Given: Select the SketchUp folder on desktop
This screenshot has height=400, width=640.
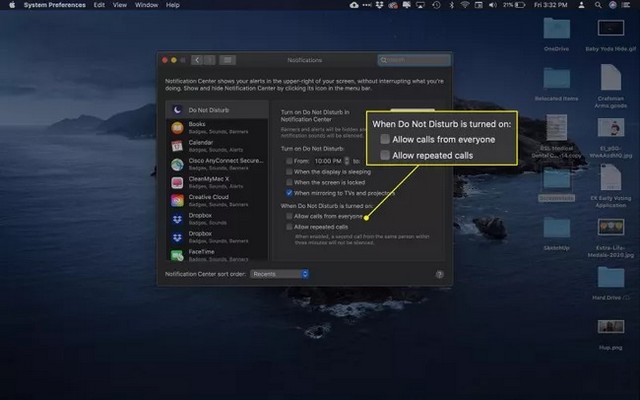Looking at the screenshot, I should (x=556, y=227).
